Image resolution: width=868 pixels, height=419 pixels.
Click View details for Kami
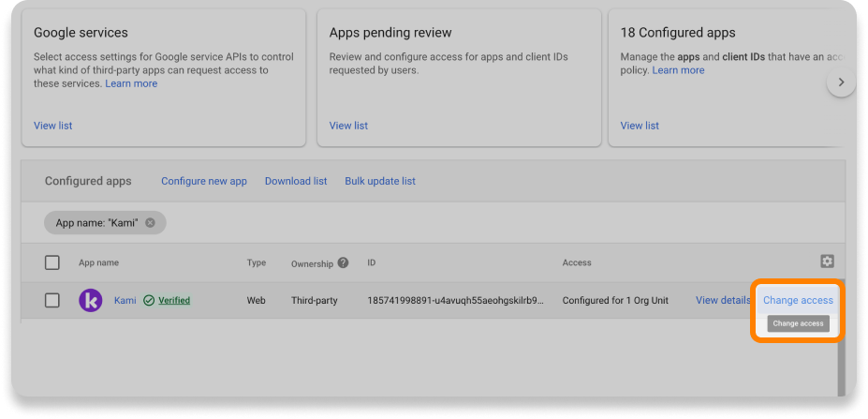[x=723, y=300]
